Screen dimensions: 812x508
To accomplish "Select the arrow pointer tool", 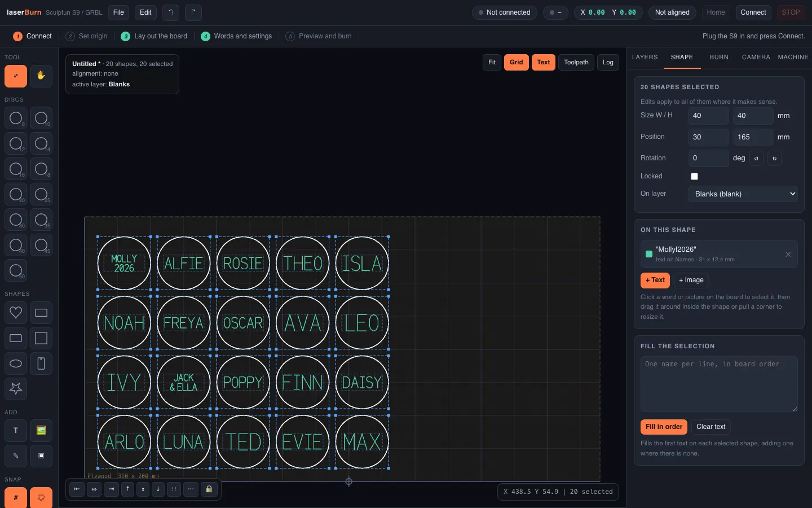I will tap(16, 76).
